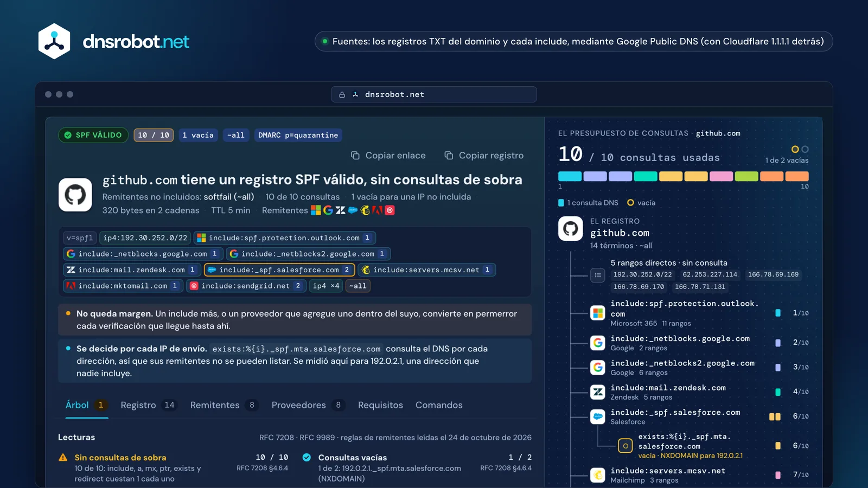The width and height of the screenshot is (868, 488).
Task: Click the list icon beside 5 rangos directos
Action: coord(598,275)
